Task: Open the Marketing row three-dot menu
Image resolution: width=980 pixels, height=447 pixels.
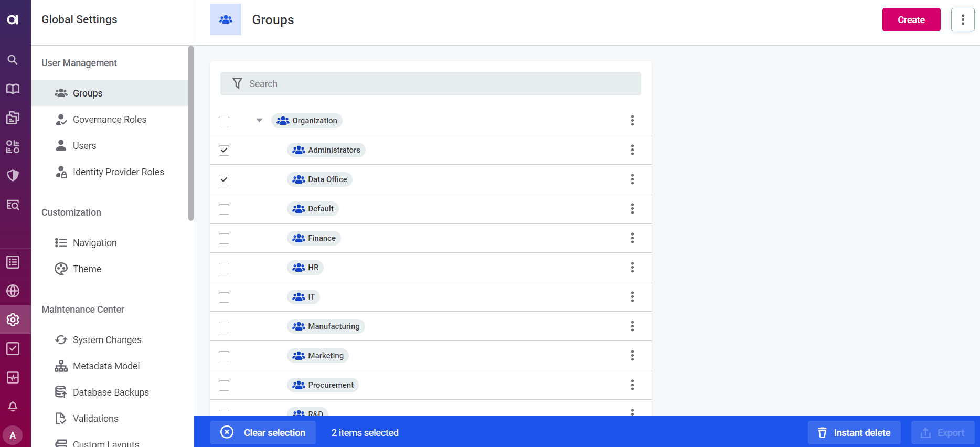Action: 632,356
